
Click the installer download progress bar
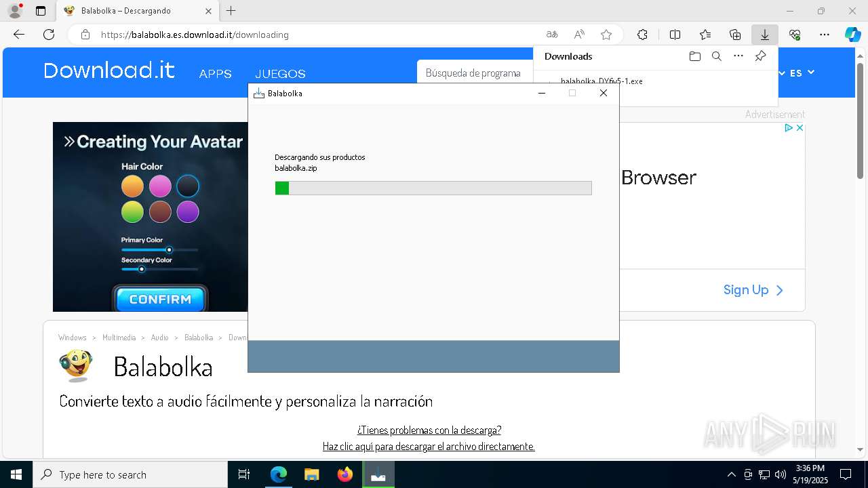[433, 188]
